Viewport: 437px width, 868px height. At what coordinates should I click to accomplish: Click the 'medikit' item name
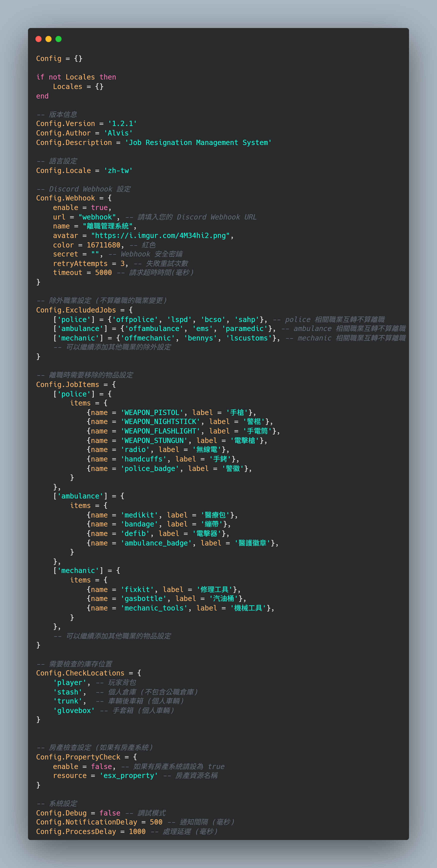139,515
